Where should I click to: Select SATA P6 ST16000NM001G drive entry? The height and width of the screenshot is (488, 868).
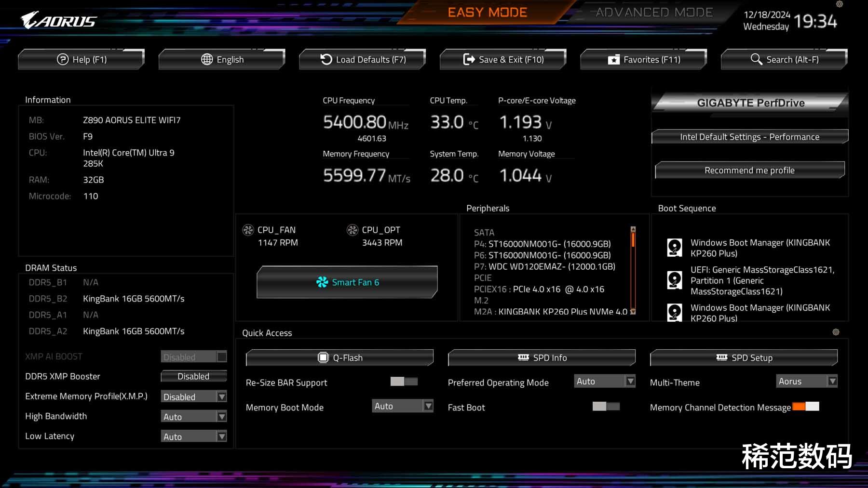(542, 255)
